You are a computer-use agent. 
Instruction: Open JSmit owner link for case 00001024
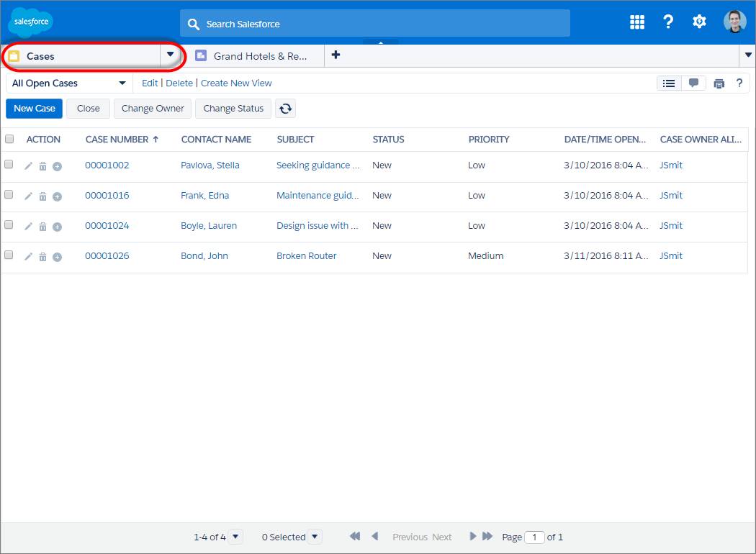(670, 225)
